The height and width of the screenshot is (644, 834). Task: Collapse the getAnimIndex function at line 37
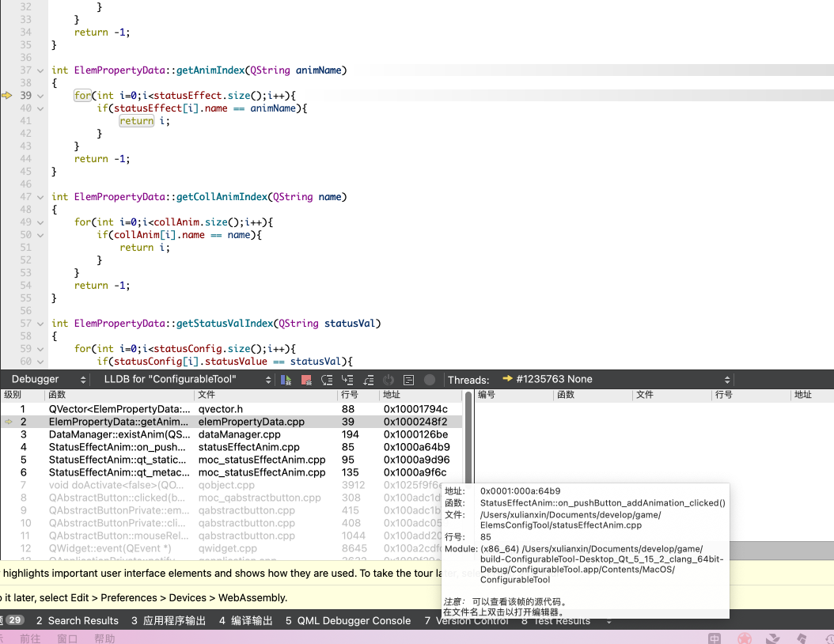point(42,70)
